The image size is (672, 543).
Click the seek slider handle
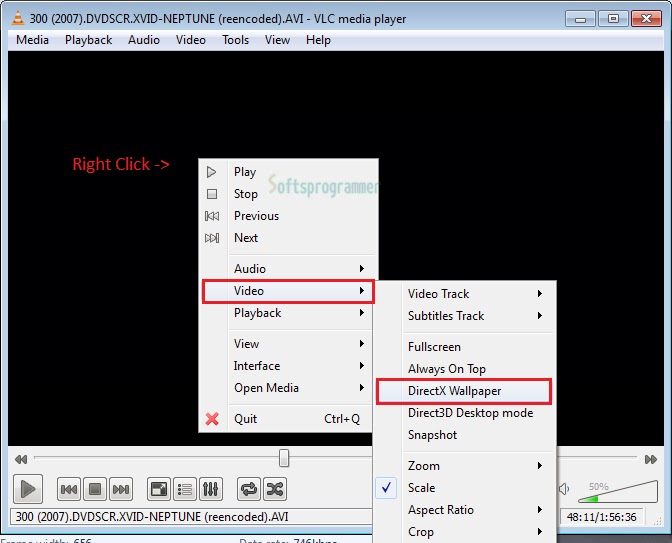click(x=283, y=458)
